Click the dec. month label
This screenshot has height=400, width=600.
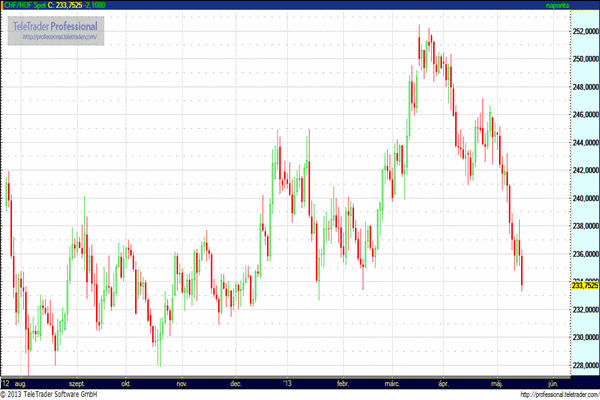tap(236, 383)
